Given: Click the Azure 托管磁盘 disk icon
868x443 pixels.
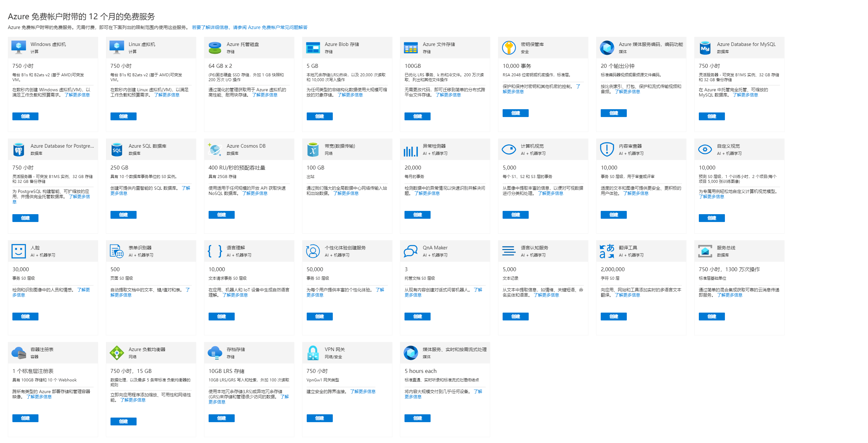Looking at the screenshot, I should (215, 48).
